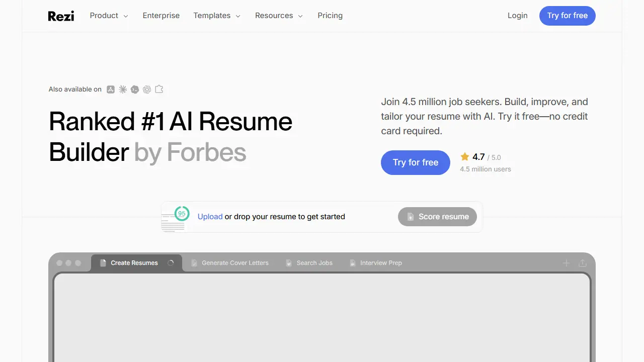This screenshot has width=644, height=362.
Task: Click the Claude starburst icon
Action: [123, 89]
